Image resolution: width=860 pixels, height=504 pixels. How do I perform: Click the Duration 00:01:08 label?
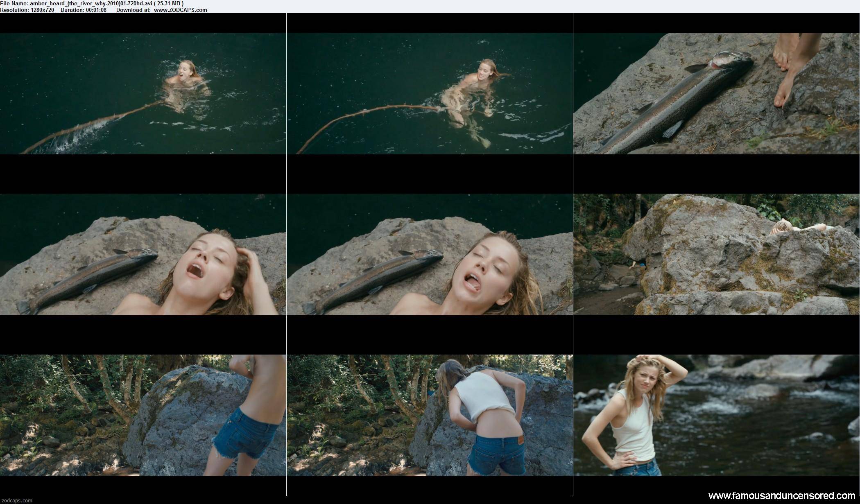pyautogui.click(x=84, y=10)
